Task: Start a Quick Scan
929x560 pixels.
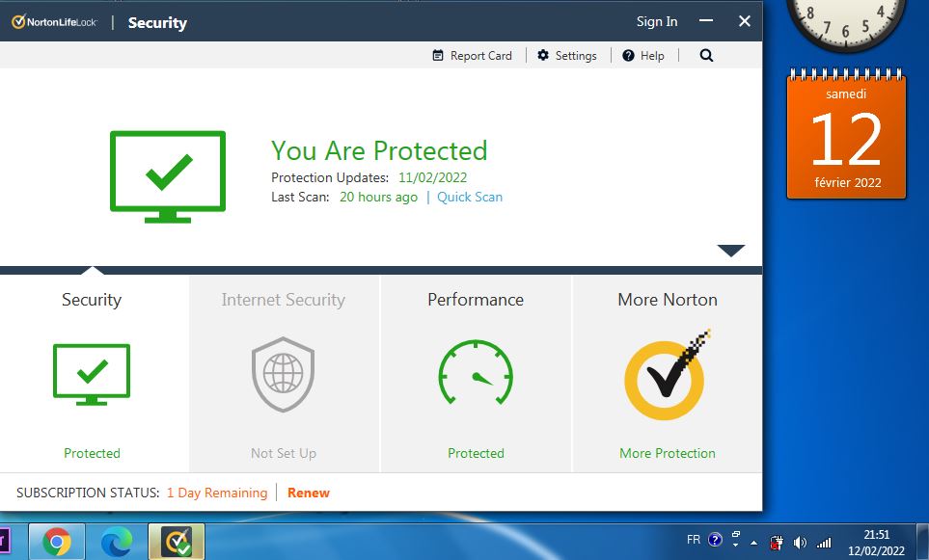Action: (x=469, y=198)
